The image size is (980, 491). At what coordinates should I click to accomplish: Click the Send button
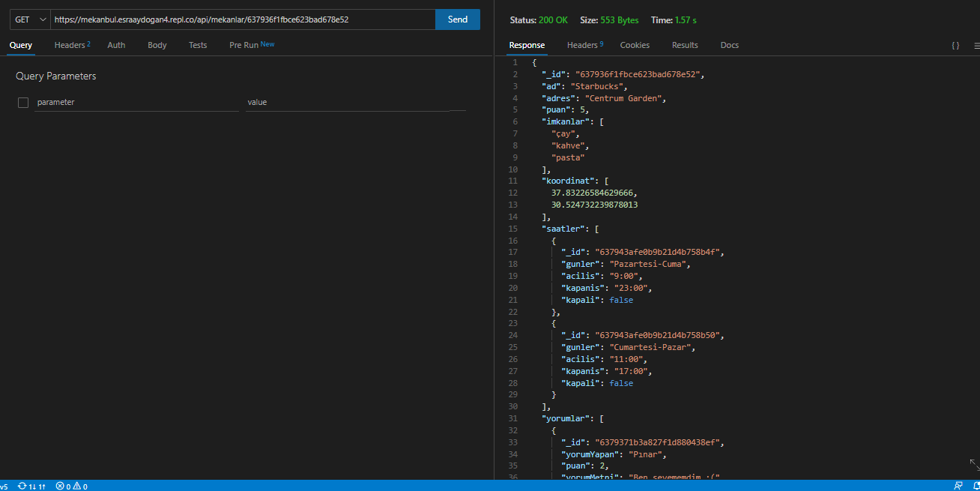coord(457,19)
